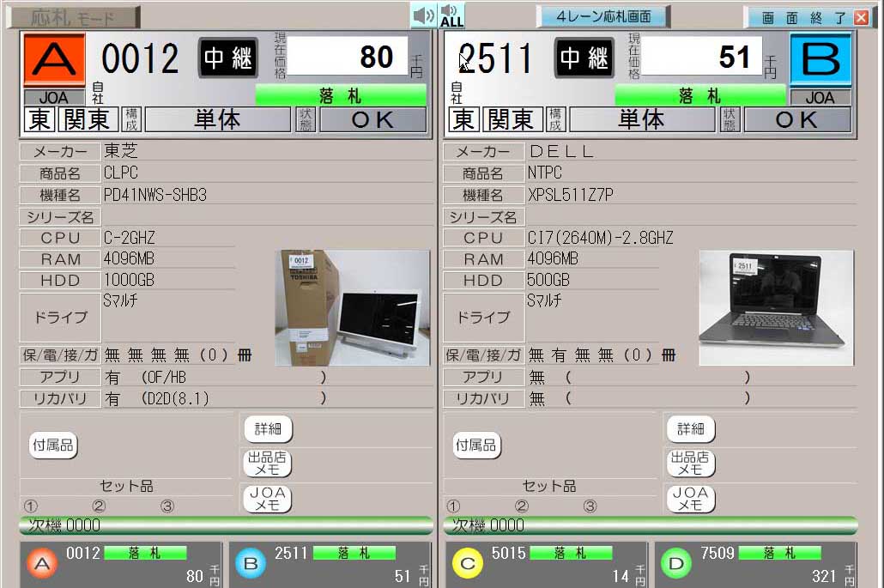Click OK status in lane A
Image resolution: width=884 pixels, height=588 pixels.
point(372,119)
